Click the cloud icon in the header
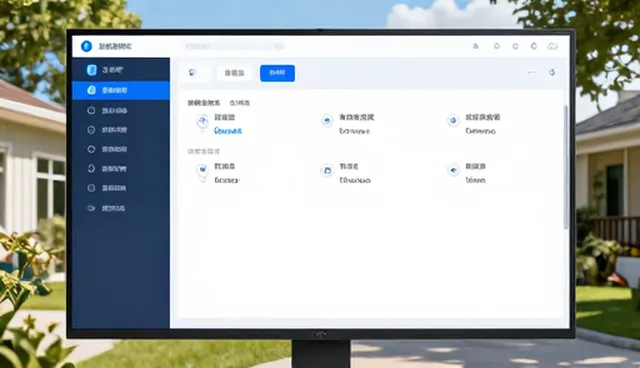 pos(552,46)
